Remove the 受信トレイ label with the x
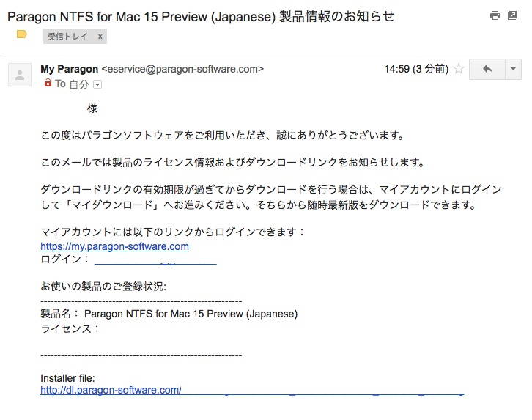532x420 pixels. (x=100, y=36)
